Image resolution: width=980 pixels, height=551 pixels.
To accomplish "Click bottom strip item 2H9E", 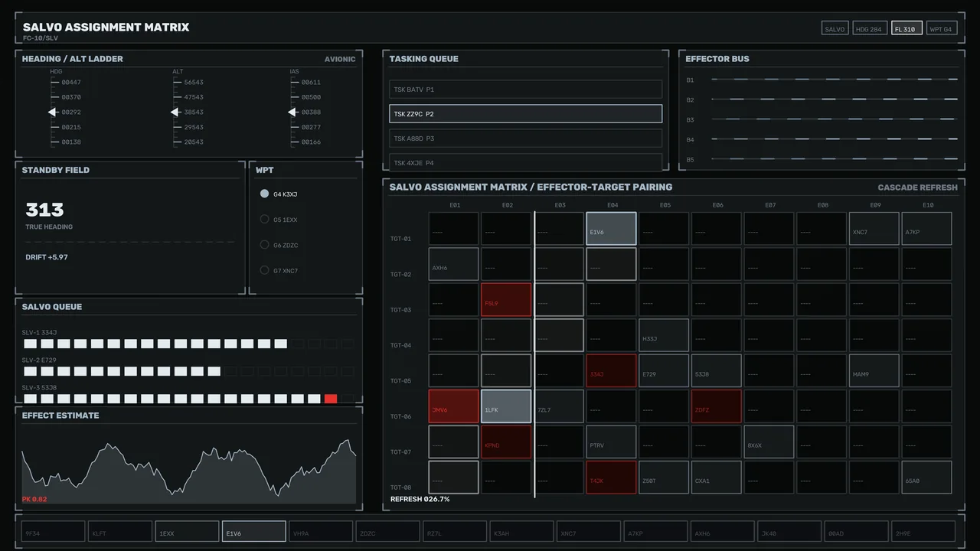I will 923,531.
